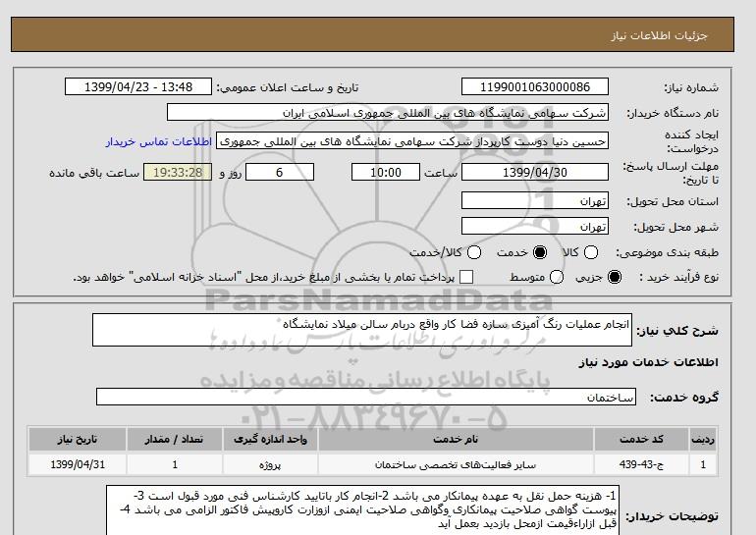
Task: Click the unit cell پروژه
Action: [270, 464]
